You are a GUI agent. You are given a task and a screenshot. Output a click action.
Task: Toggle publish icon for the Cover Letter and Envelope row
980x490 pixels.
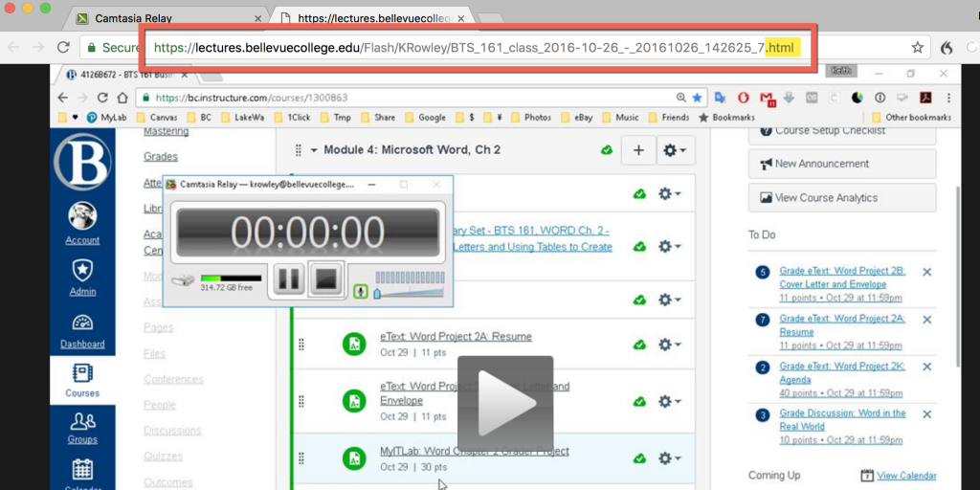[638, 401]
